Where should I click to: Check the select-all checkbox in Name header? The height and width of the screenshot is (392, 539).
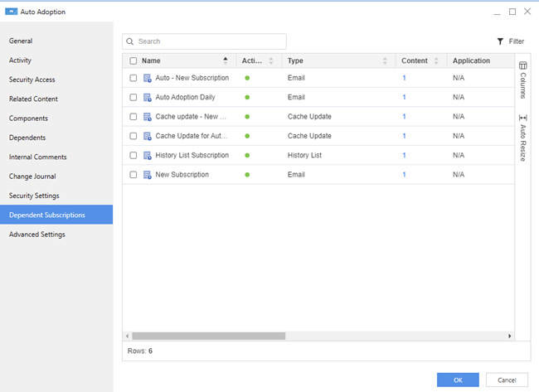pos(134,61)
